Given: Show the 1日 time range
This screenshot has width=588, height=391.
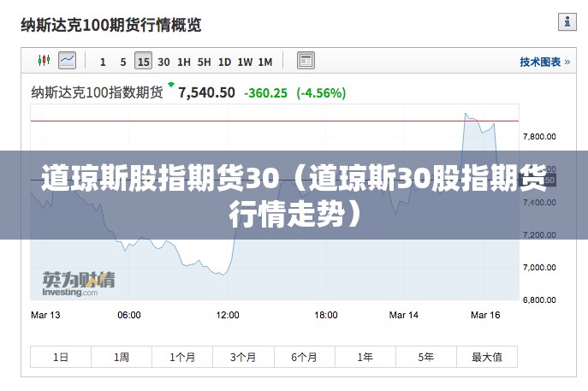Looking at the screenshot, I should [61, 357].
